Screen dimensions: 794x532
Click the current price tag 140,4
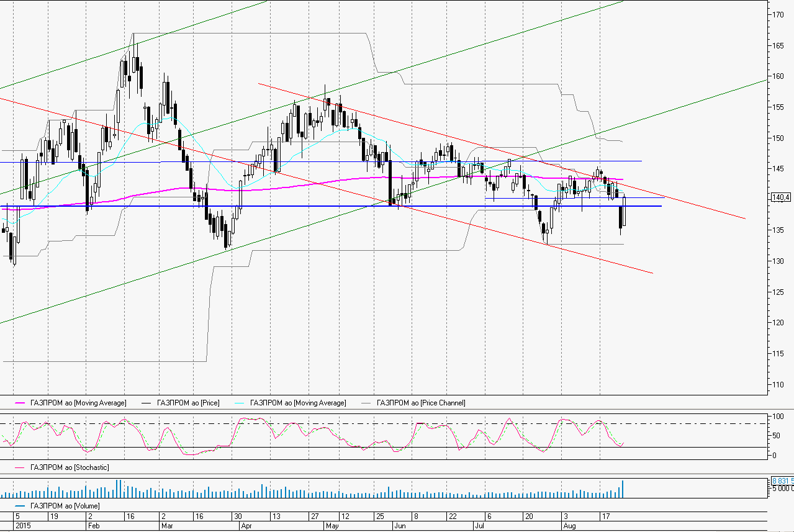[780, 197]
